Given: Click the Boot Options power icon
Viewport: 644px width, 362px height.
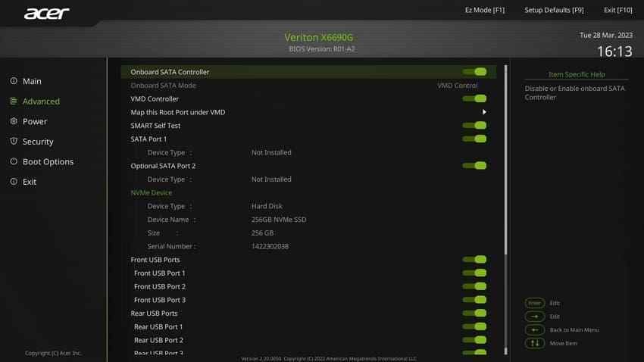Looking at the screenshot, I should click(14, 161).
